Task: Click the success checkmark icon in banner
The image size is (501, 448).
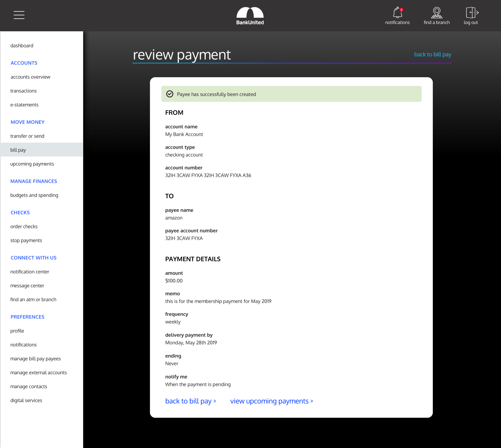Action: 170,94
